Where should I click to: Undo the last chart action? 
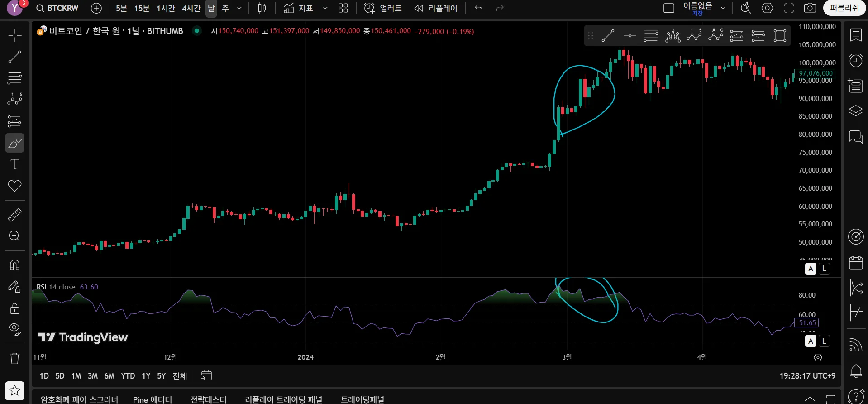[479, 8]
